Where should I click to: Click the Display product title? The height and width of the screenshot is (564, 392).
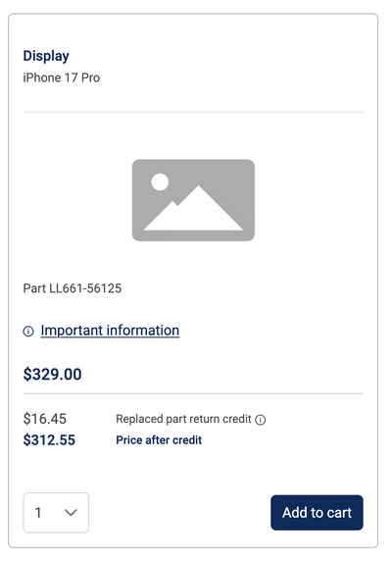(x=46, y=56)
